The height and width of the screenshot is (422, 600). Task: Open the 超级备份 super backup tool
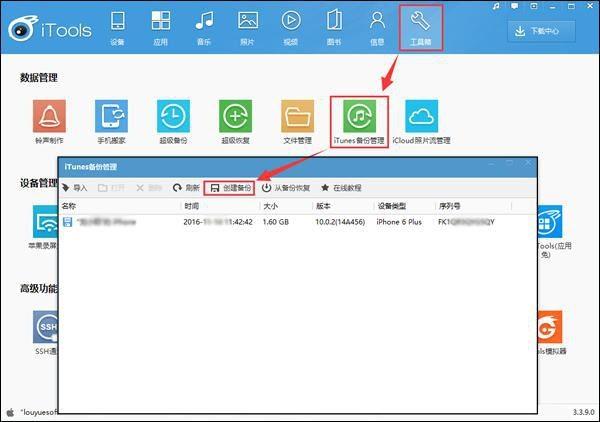(173, 122)
